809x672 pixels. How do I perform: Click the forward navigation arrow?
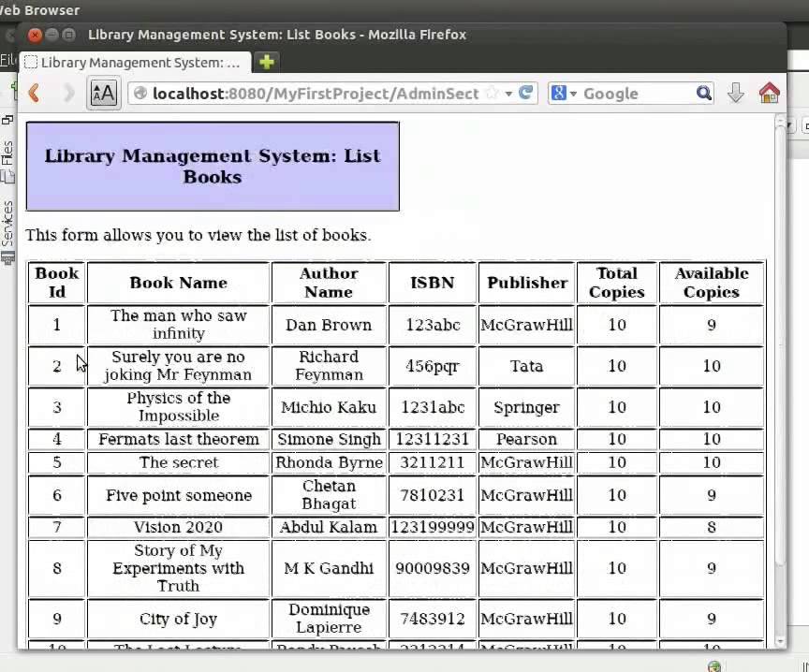coord(67,94)
